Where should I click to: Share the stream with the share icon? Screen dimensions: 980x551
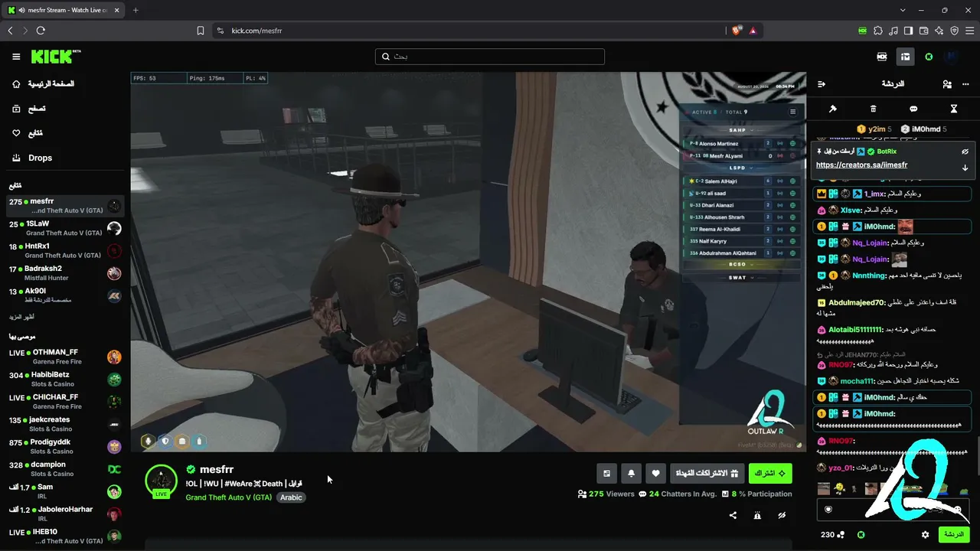tap(733, 516)
